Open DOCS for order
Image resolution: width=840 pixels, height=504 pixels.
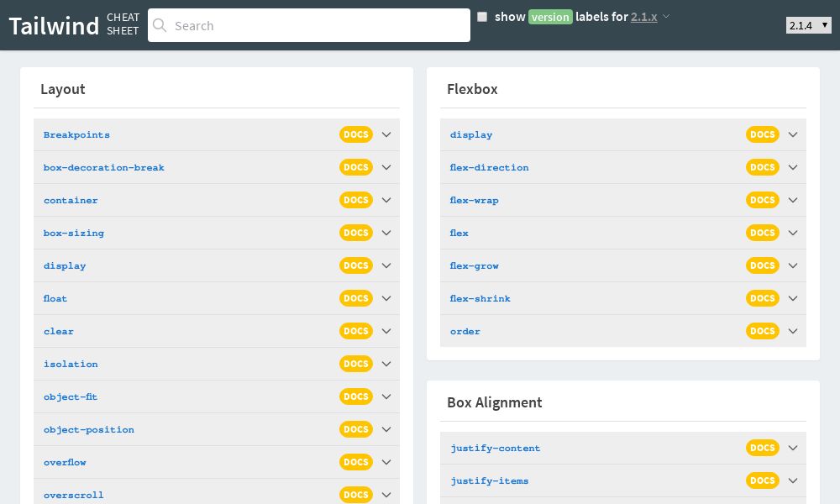762,331
